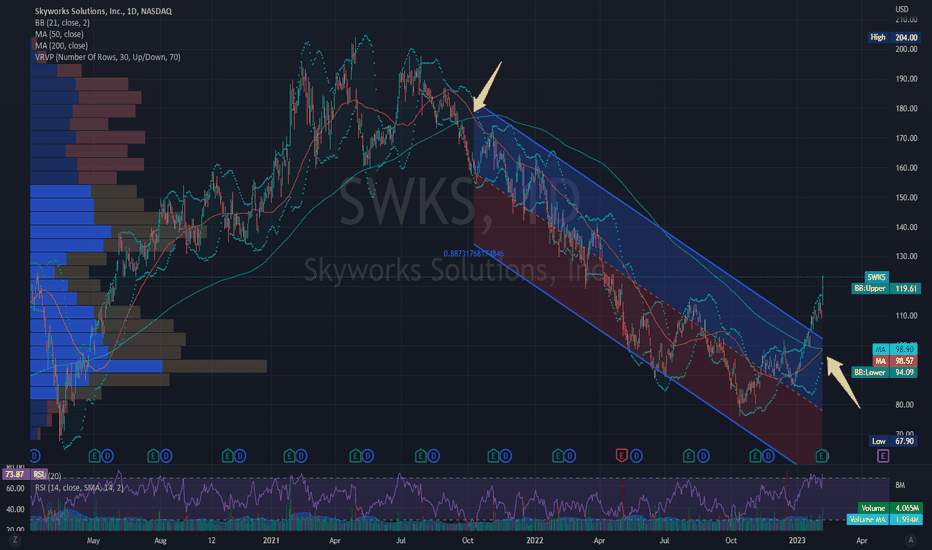The height and width of the screenshot is (550, 932).
Task: Click the Volume MA label
Action: pyautogui.click(x=884, y=519)
